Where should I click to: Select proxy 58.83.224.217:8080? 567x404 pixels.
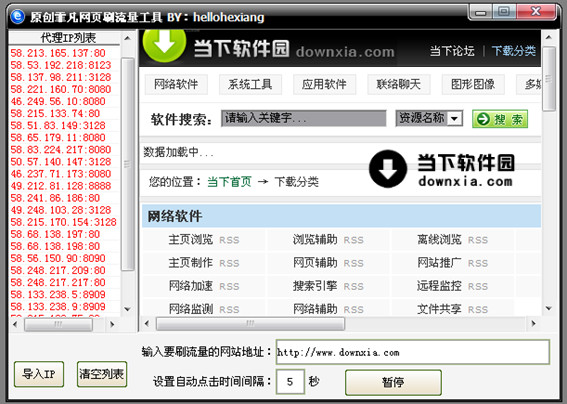pyautogui.click(x=61, y=150)
